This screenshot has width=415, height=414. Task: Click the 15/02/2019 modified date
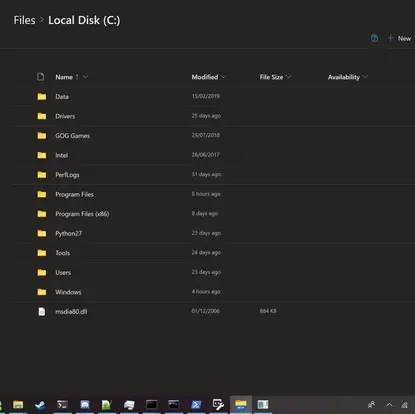pos(206,96)
